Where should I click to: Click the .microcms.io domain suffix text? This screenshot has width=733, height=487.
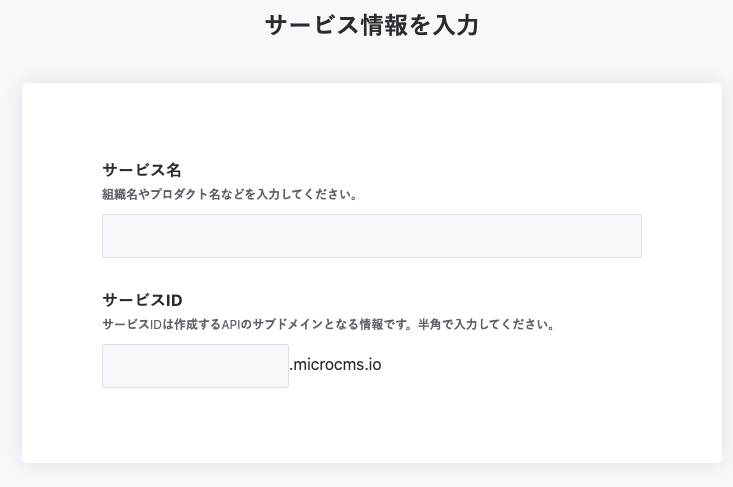(x=335, y=365)
